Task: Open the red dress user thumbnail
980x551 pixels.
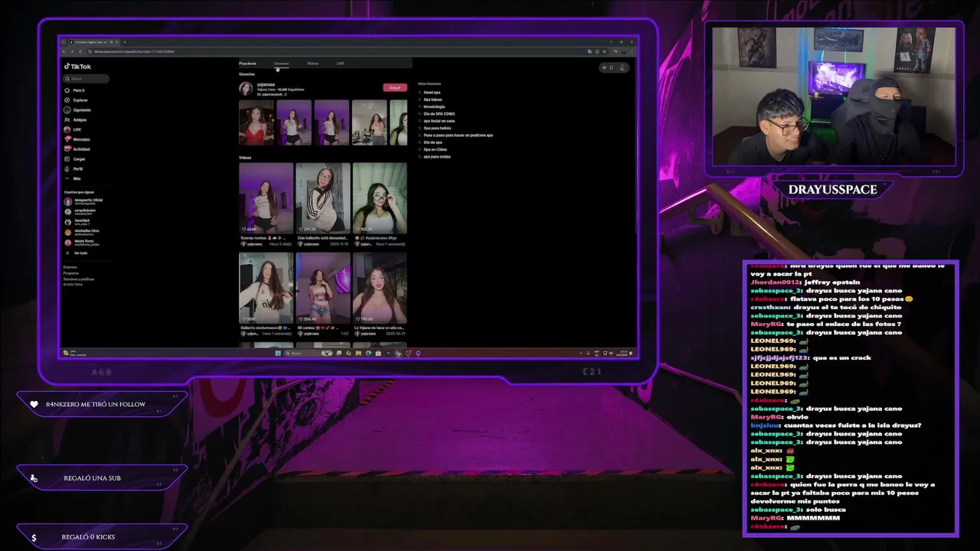Action: tap(256, 122)
